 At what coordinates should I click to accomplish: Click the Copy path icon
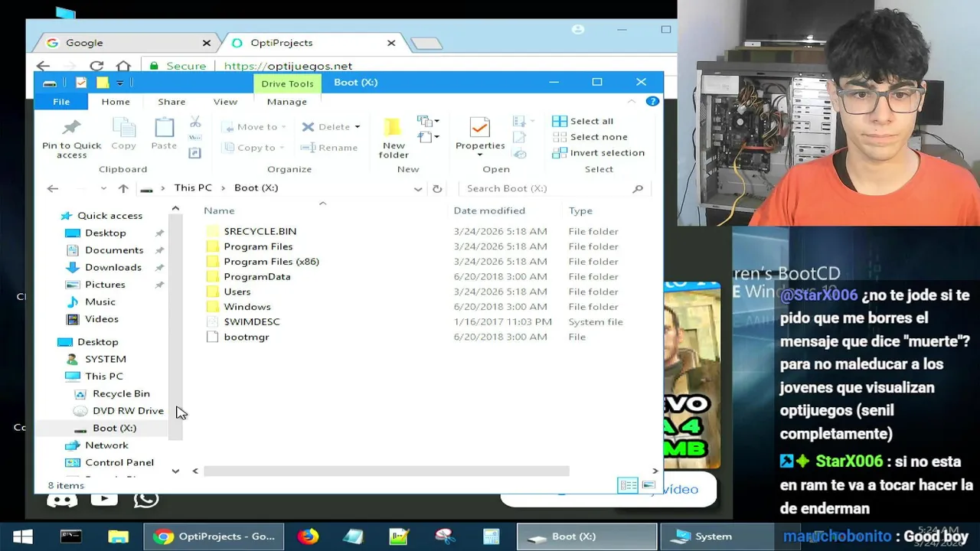click(195, 138)
